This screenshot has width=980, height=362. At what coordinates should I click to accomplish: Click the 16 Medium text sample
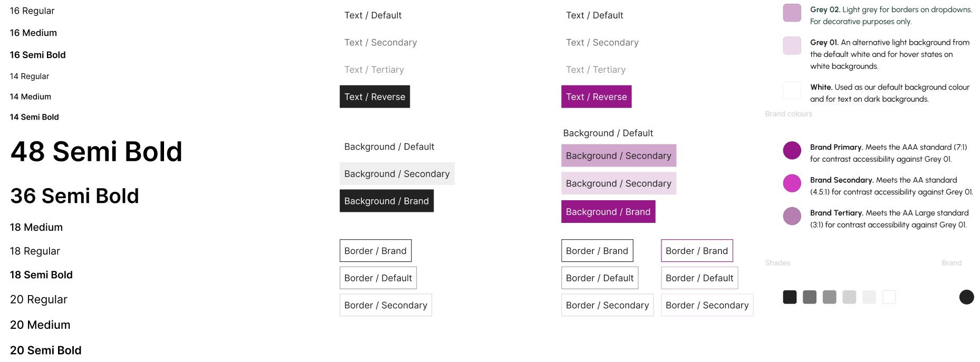click(x=33, y=33)
